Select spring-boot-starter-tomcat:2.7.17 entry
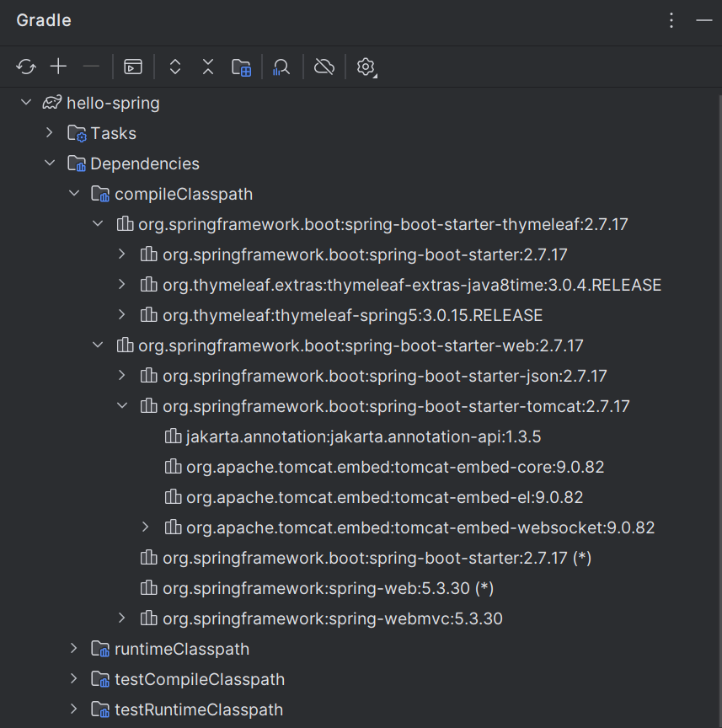The image size is (722, 728). point(360,406)
